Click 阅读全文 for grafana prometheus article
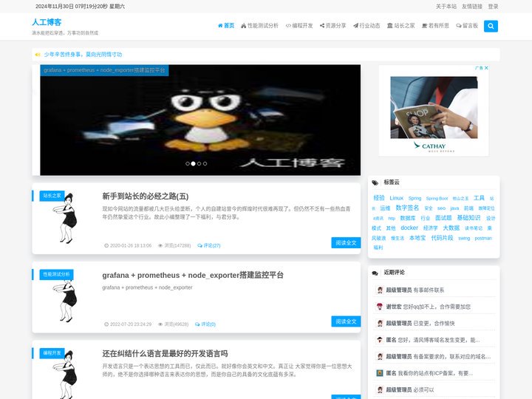The width and height of the screenshot is (532, 399). [346, 321]
